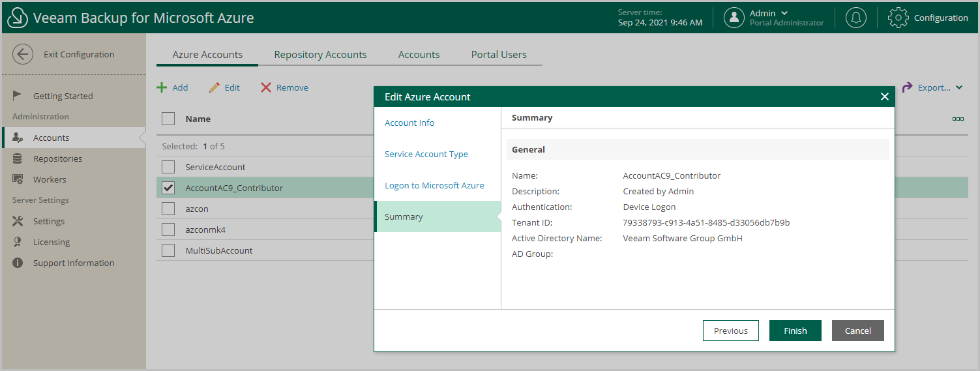980x371 pixels.
Task: Go to Service Account Type step
Action: (426, 154)
